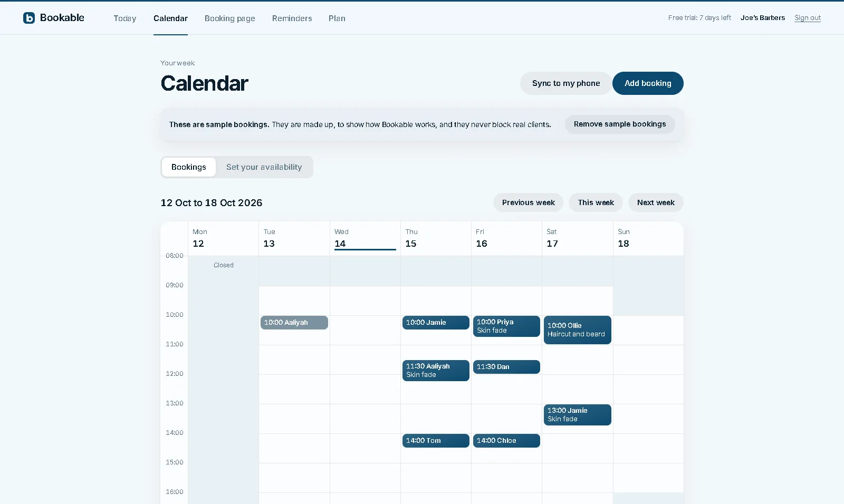The height and width of the screenshot is (504, 844).
Task: Select Mon 12 column header
Action: tap(223, 239)
